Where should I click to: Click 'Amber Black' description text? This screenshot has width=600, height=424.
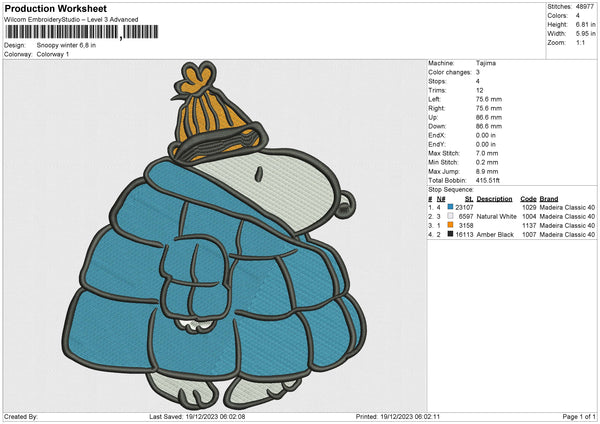tap(495, 235)
